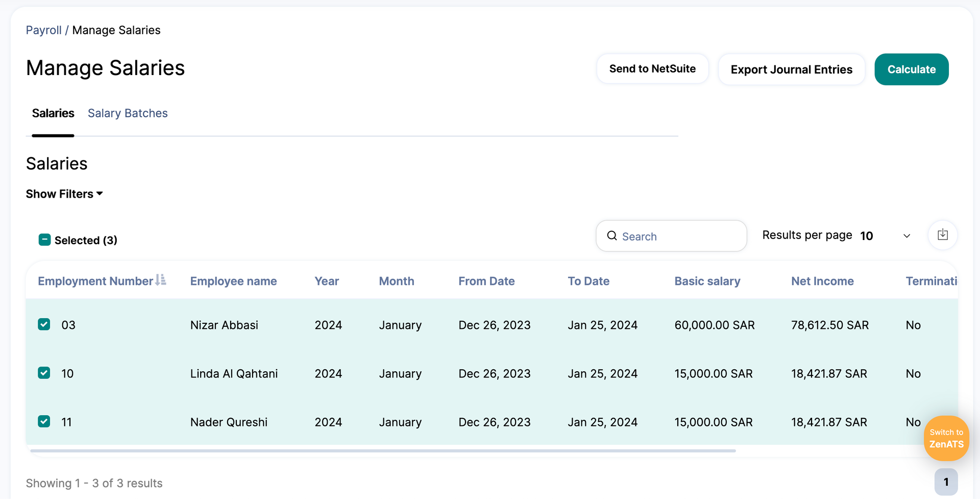This screenshot has height=499, width=980.
Task: Toggle the Selected (3) master checkbox
Action: (x=44, y=240)
